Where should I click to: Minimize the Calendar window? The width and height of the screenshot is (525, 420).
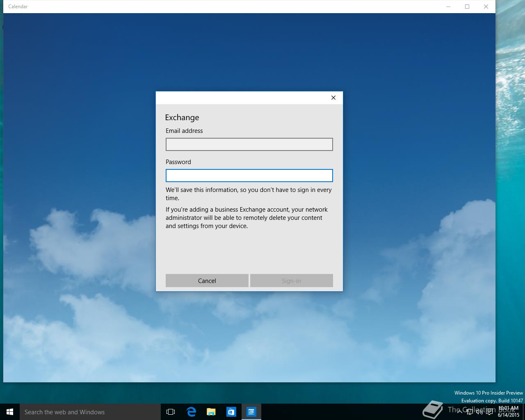pos(448,7)
